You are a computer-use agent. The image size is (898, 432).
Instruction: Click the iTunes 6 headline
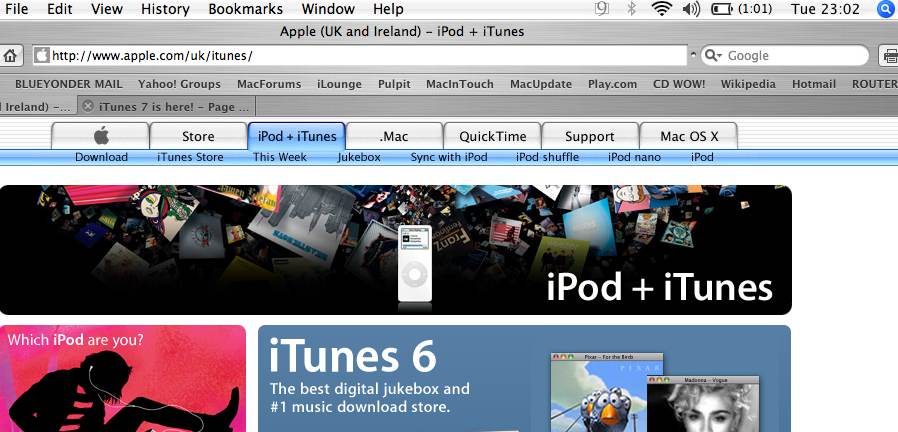353,356
